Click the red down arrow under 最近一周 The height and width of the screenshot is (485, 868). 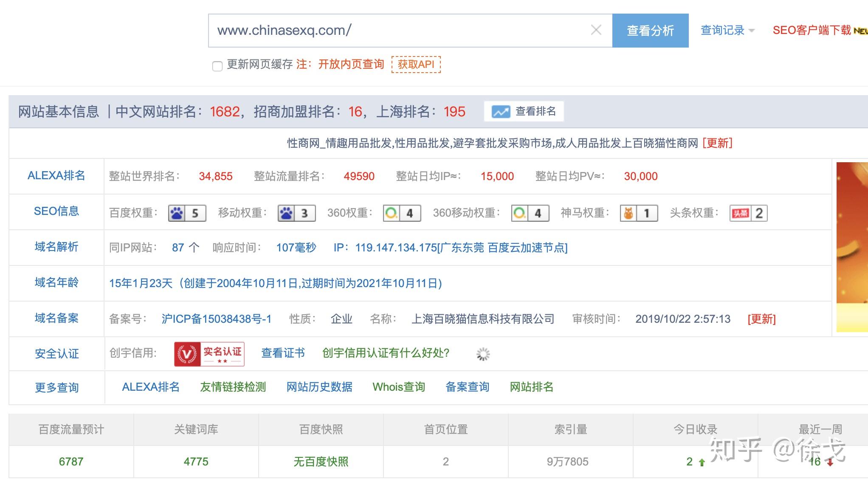830,462
